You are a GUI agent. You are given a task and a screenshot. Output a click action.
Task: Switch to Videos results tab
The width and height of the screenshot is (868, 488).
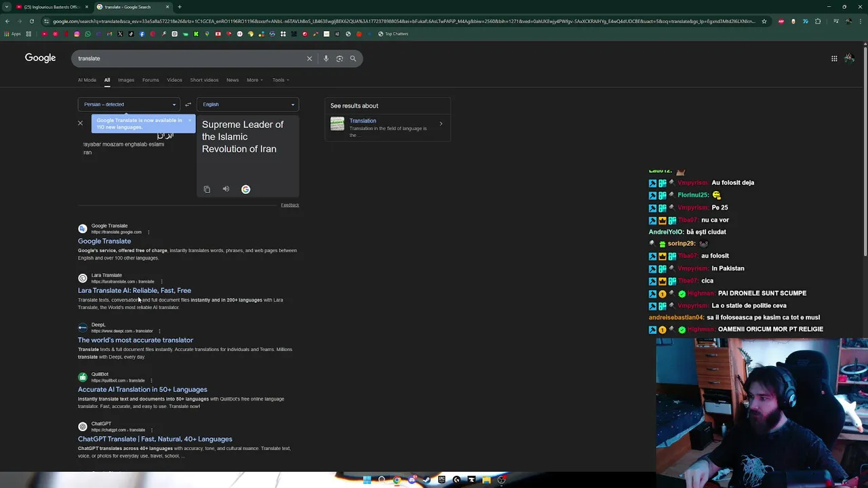[174, 80]
